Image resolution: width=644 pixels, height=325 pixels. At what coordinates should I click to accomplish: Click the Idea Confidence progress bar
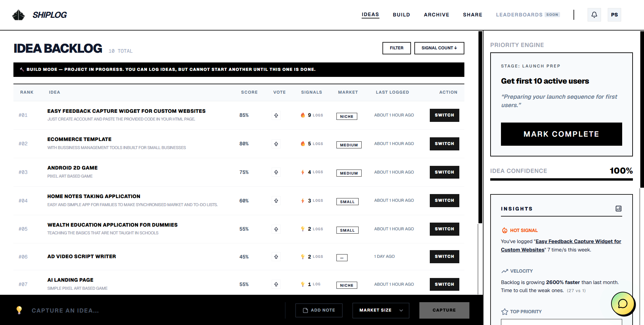coord(561,179)
